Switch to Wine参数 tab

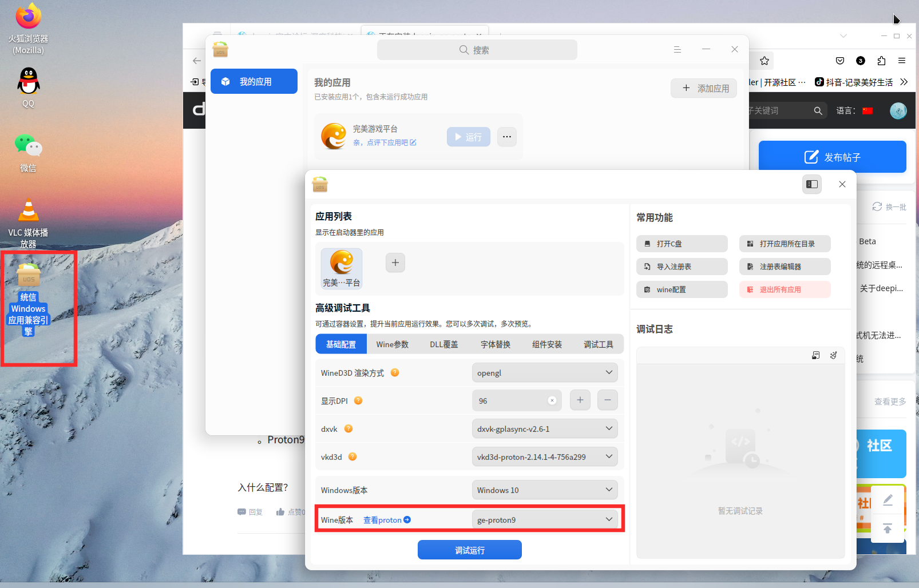coord(393,344)
